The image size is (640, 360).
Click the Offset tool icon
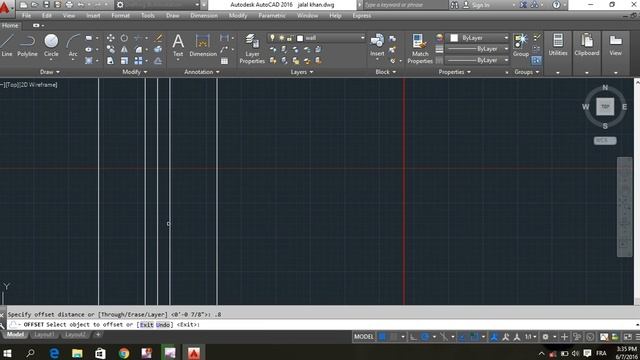click(x=158, y=61)
